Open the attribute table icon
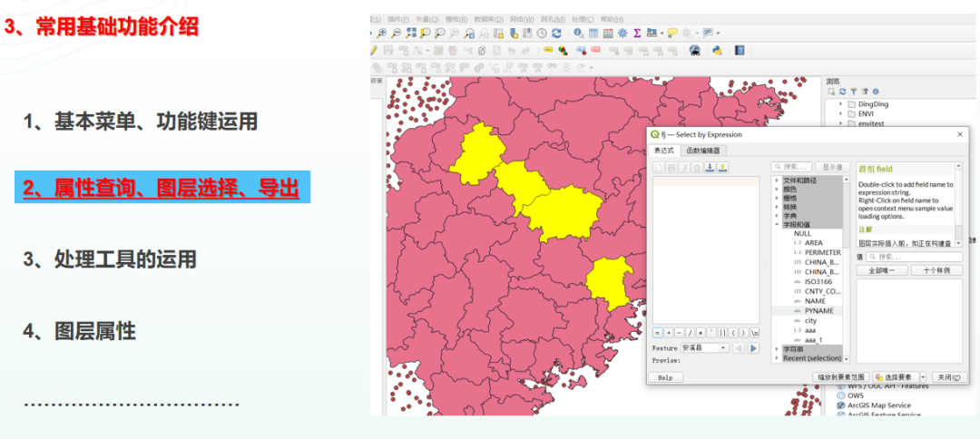 (x=593, y=33)
